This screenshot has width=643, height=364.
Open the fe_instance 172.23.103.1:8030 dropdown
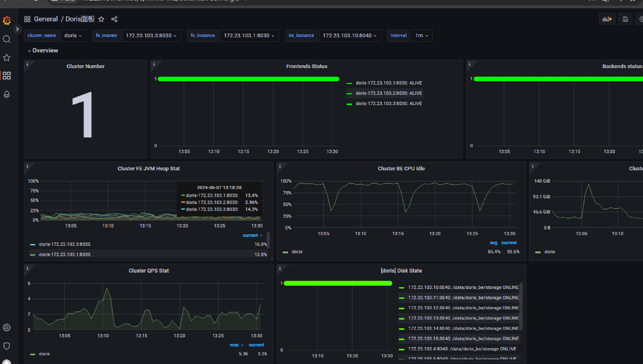point(249,35)
